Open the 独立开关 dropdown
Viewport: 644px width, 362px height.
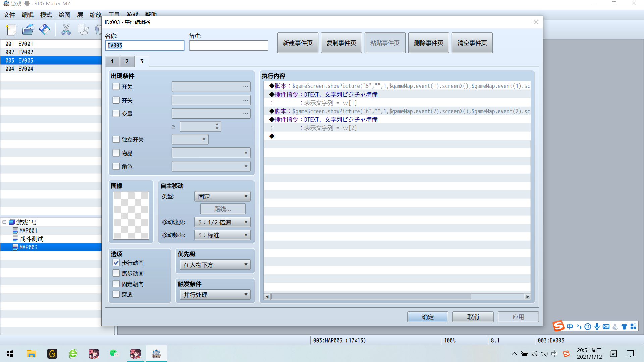(190, 139)
